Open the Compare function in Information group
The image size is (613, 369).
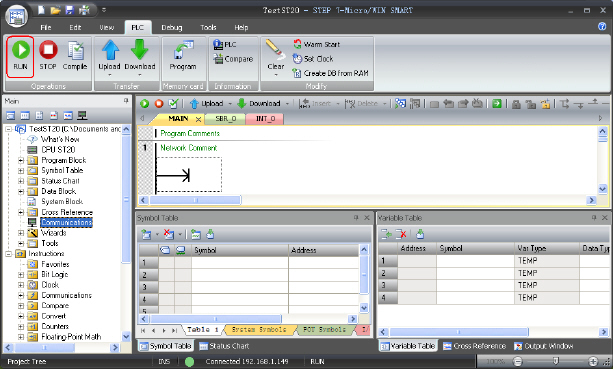coord(233,59)
